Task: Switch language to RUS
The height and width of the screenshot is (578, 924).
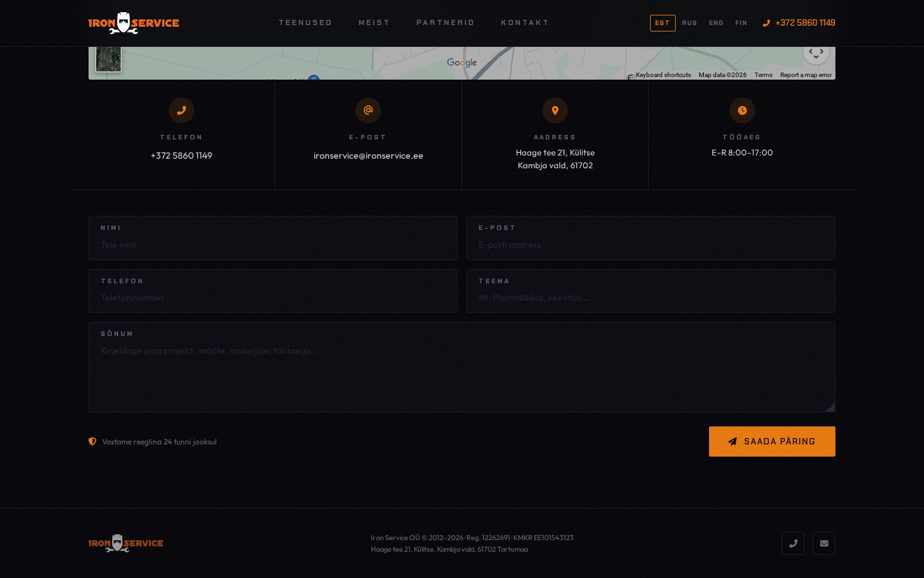Action: coord(689,23)
